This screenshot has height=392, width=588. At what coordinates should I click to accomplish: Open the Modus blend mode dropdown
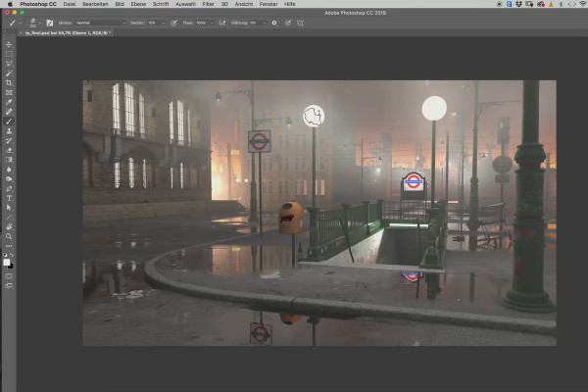(101, 23)
